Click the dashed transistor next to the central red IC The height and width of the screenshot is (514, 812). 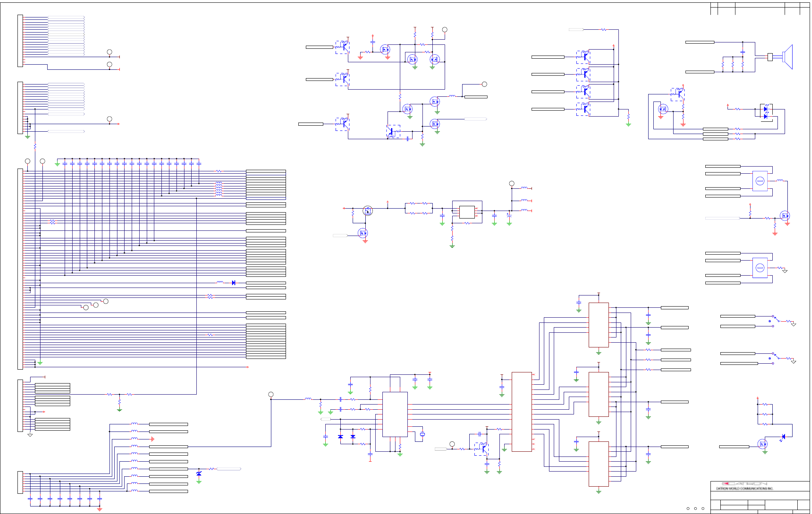(x=482, y=449)
